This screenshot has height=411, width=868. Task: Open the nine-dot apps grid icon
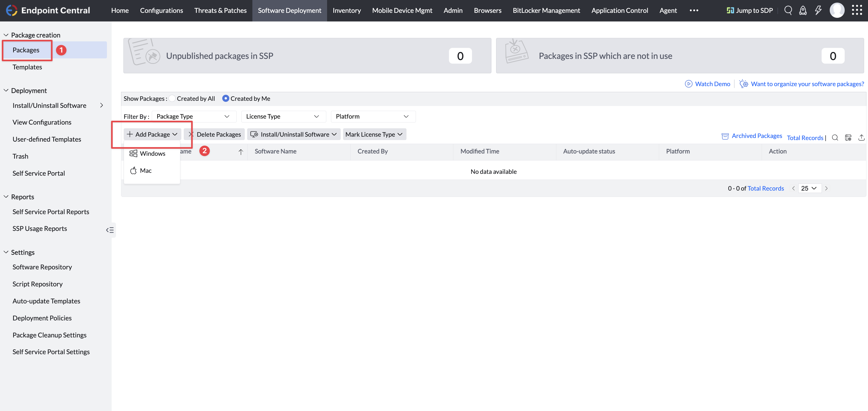856,10
